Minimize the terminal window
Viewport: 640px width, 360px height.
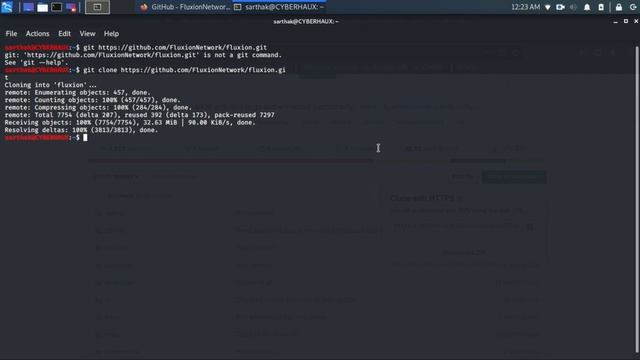coord(616,22)
